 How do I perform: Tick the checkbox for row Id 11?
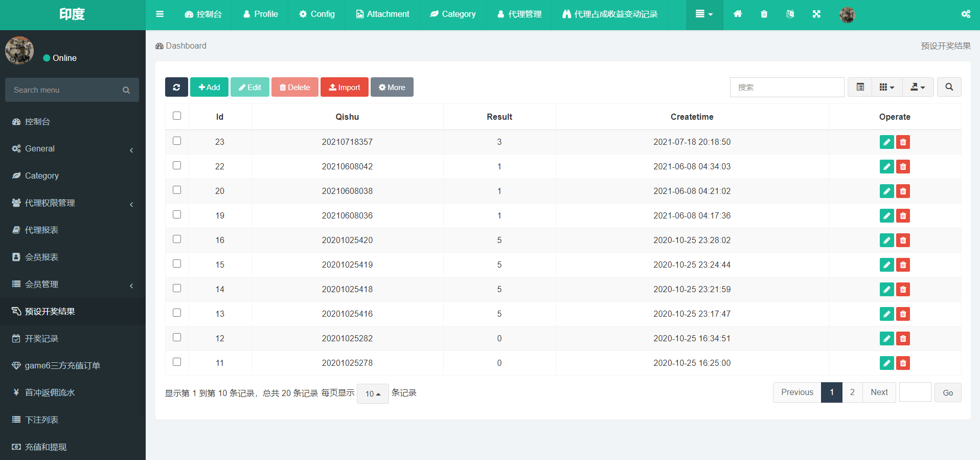click(x=177, y=362)
